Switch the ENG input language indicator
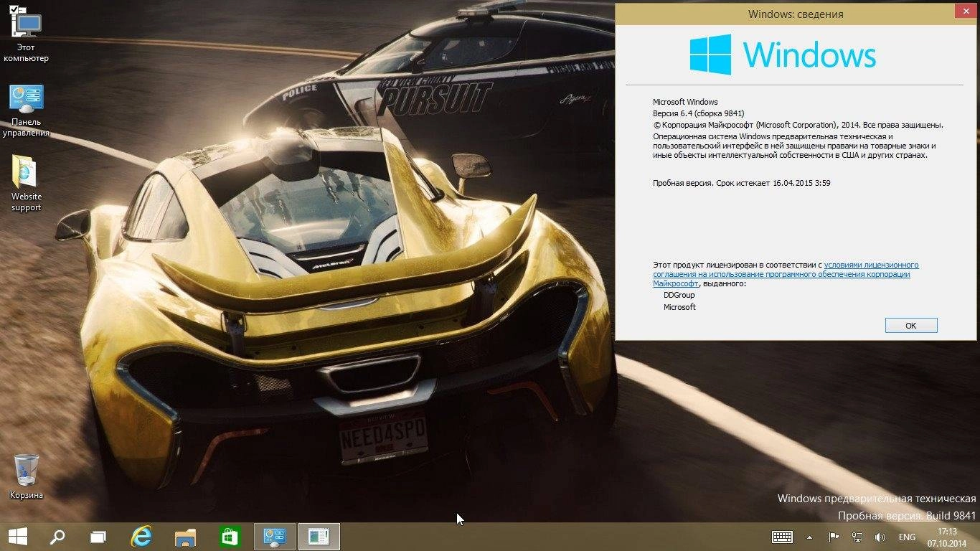The image size is (980, 551). pos(907,537)
